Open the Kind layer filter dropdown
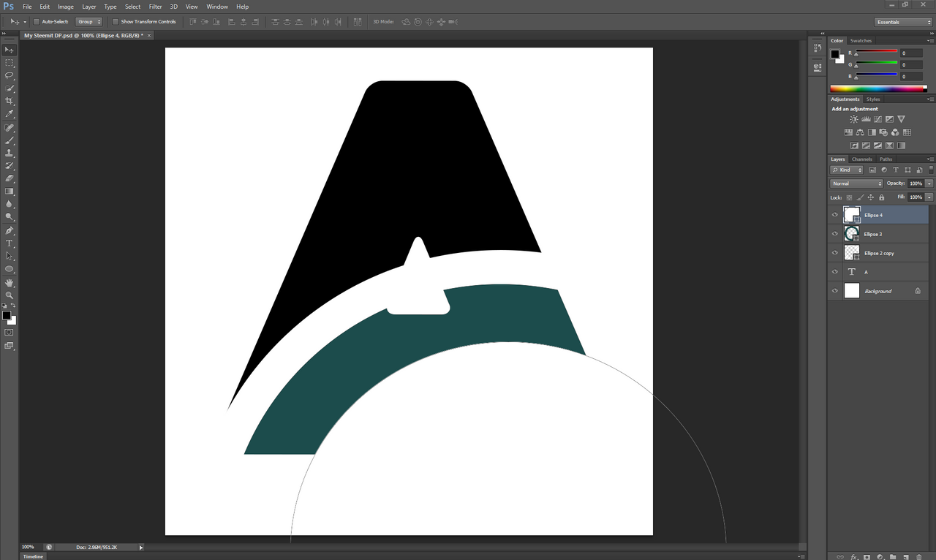The image size is (936, 560). [847, 170]
